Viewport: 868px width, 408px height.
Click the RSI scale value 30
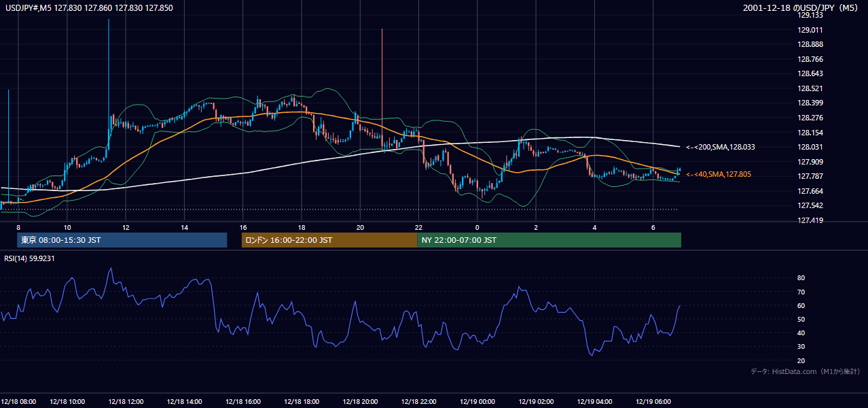pos(801,347)
